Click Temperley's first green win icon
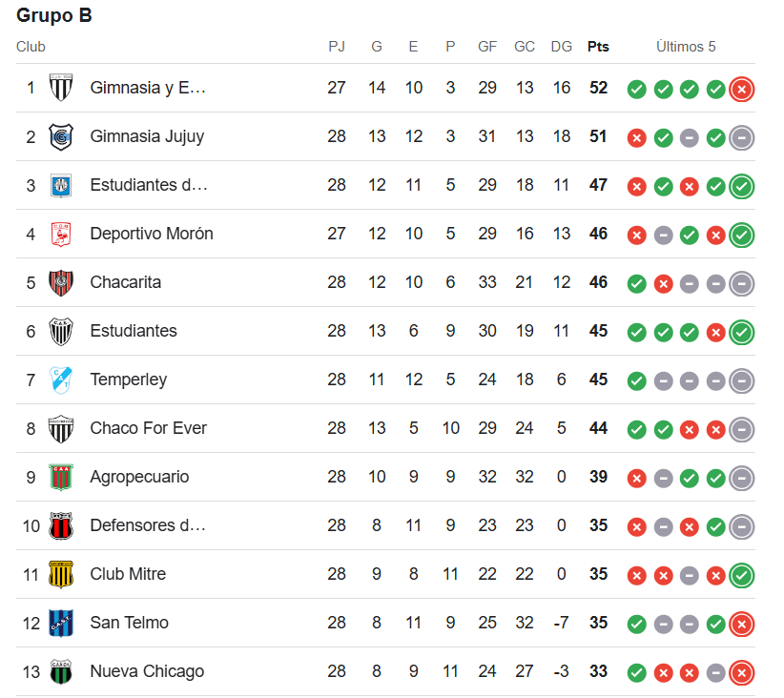784x698 pixels. coord(636,381)
